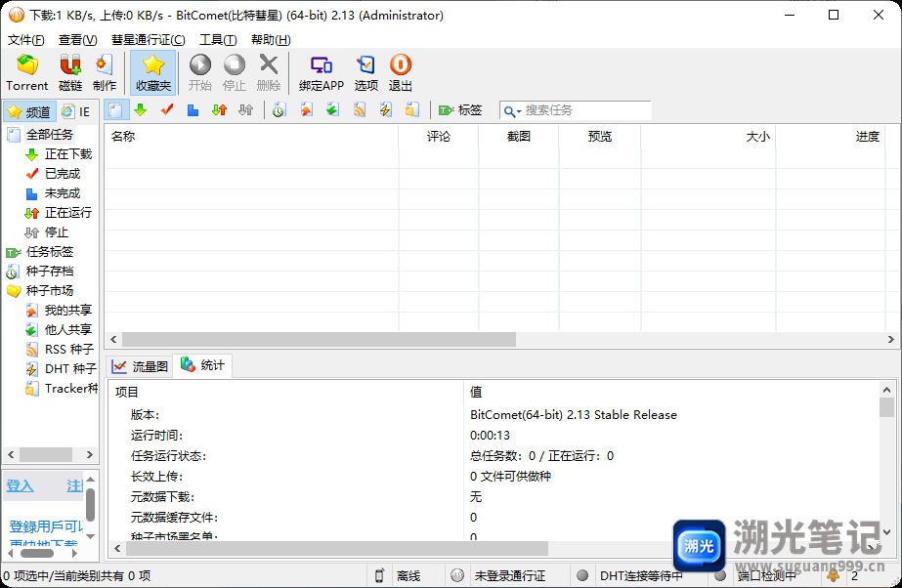The height and width of the screenshot is (588, 902).
Task: Select 已完成 in the sidebar tree
Action: tap(63, 174)
